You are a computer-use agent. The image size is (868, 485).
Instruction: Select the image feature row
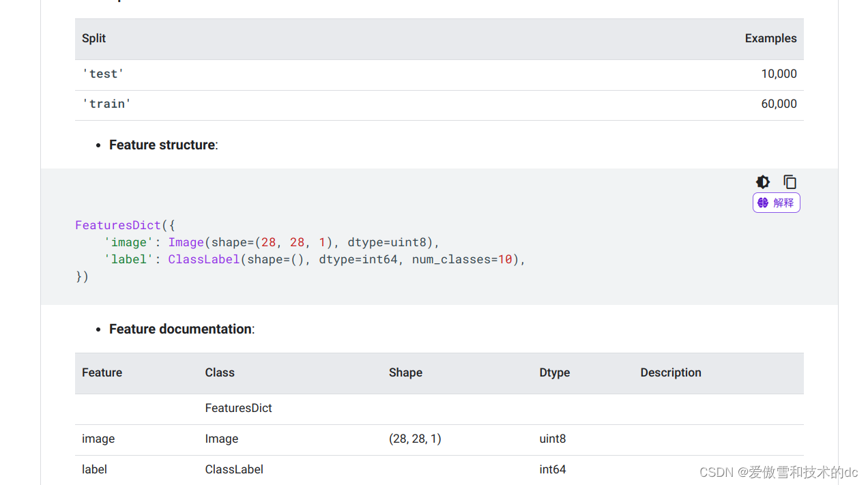coord(98,439)
